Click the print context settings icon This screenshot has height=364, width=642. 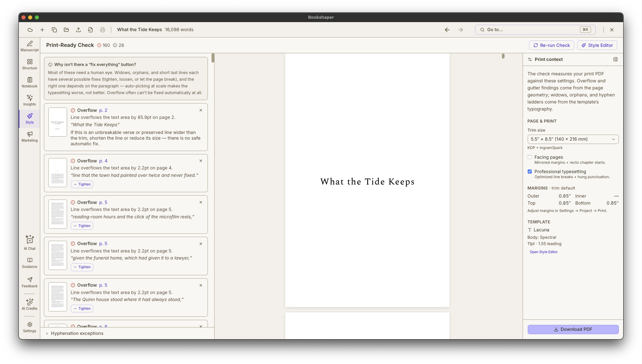(530, 59)
